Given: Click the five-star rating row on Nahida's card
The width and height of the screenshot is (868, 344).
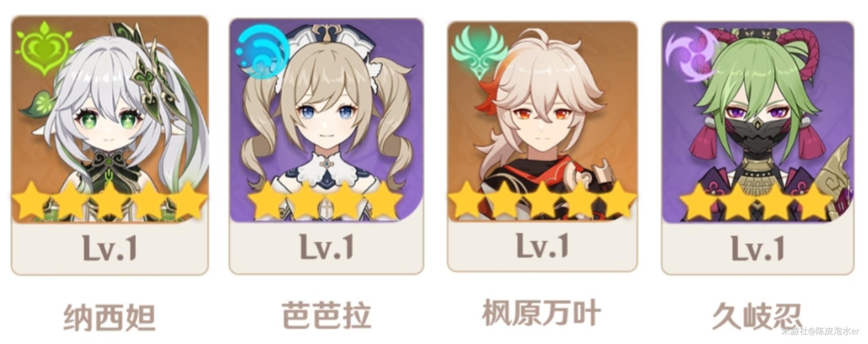Looking at the screenshot, I should [110, 201].
